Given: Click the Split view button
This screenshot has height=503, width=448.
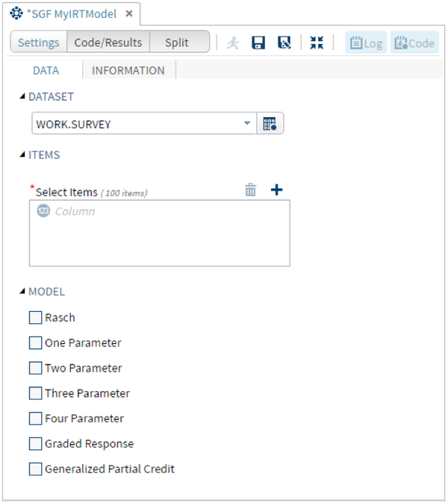Looking at the screenshot, I should pyautogui.click(x=177, y=43).
